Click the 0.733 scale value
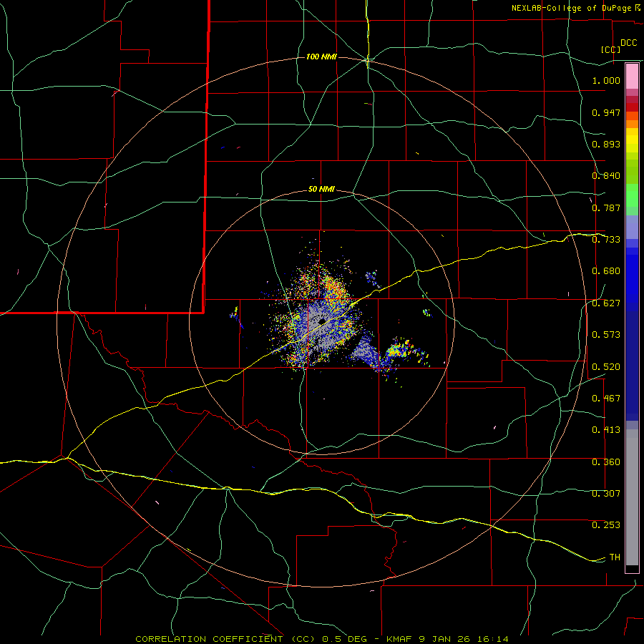Image resolution: width=644 pixels, height=644 pixels. point(606,240)
